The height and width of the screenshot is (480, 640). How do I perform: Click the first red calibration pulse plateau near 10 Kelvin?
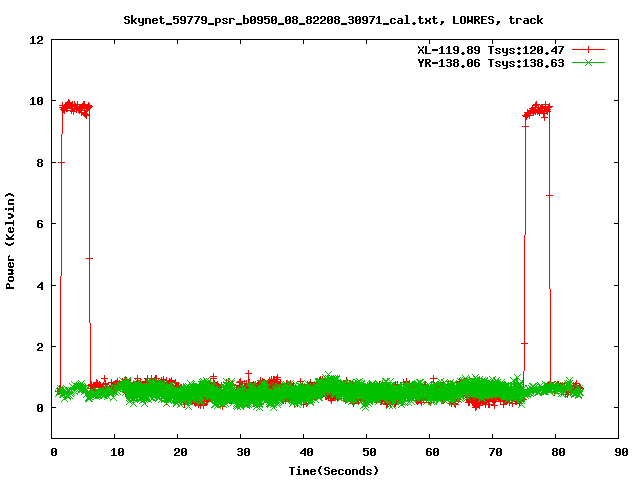(76, 108)
